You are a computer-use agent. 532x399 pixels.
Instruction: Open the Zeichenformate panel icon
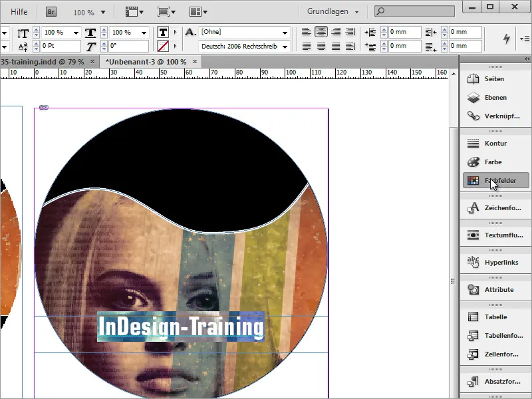pyautogui.click(x=473, y=208)
